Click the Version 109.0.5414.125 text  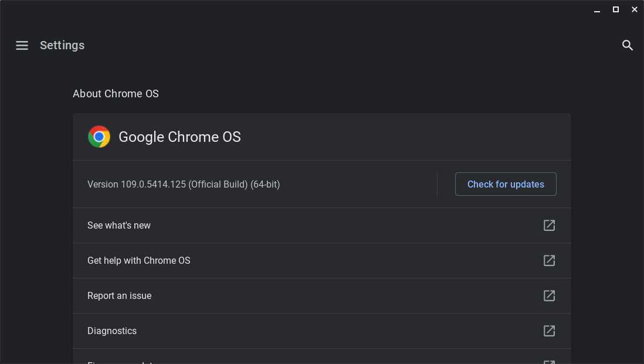[184, 184]
